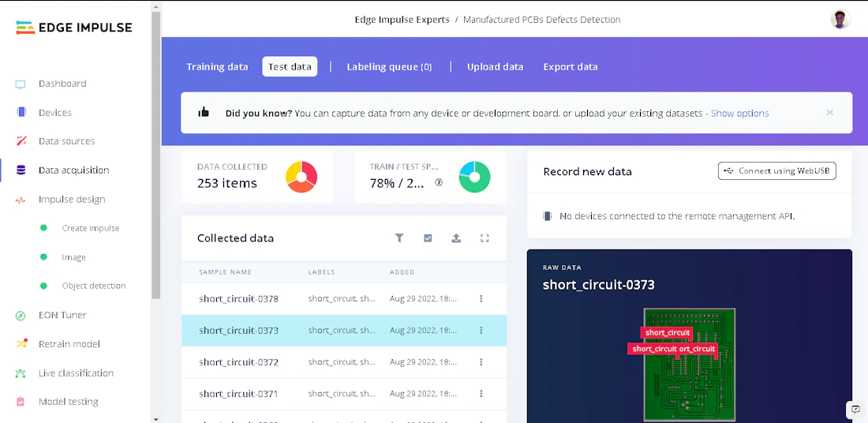Switch to the Training data tab
Screen dimensions: 868x423
coord(217,67)
